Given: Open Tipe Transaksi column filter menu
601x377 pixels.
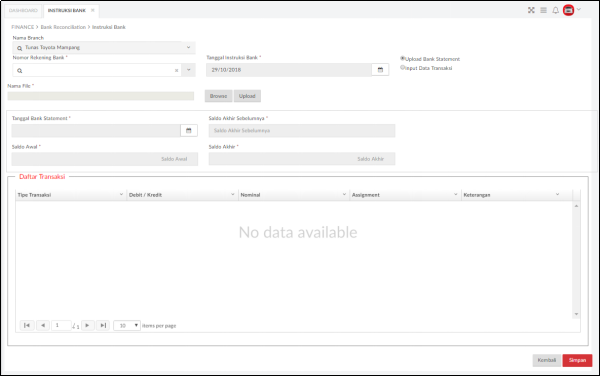Looking at the screenshot, I should pyautogui.click(x=121, y=195).
